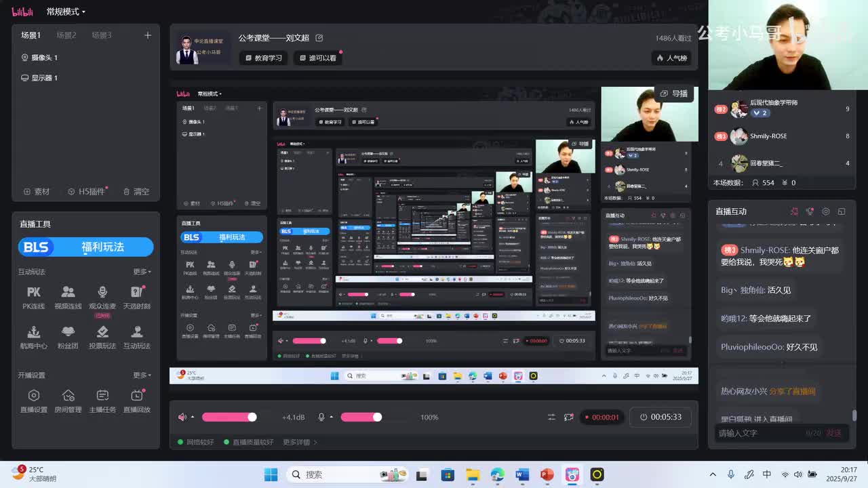The image size is (868, 488).
Task: Open Microsoft Edge from the taskbar
Action: tap(498, 474)
